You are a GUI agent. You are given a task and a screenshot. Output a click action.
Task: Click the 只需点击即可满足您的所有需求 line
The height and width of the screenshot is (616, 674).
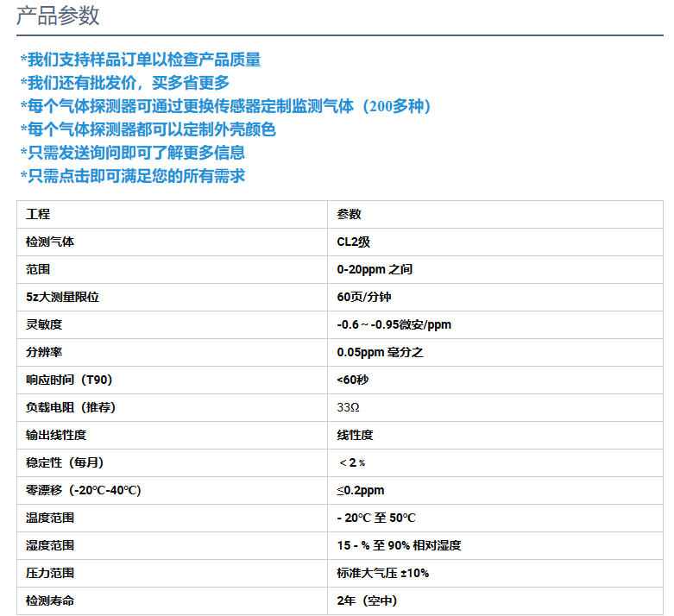coord(133,176)
